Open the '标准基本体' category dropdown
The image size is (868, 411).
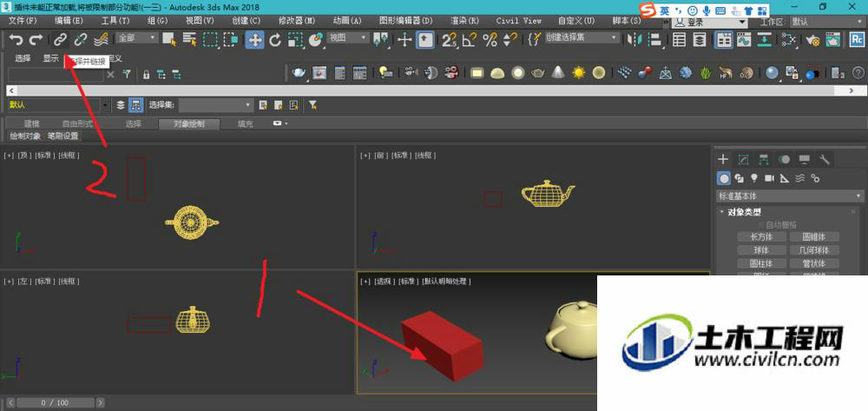[790, 196]
